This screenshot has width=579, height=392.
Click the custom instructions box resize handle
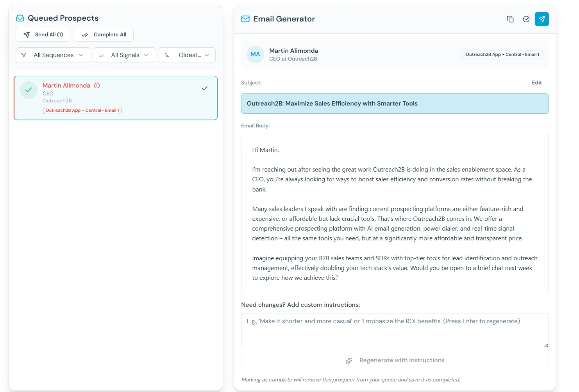tap(546, 345)
